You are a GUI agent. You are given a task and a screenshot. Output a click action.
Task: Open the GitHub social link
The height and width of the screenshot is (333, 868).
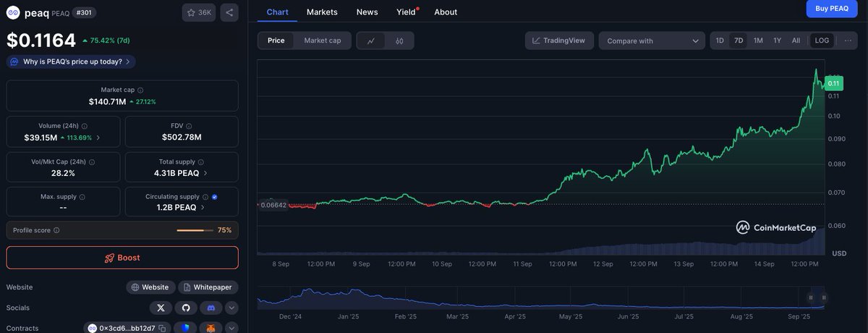click(185, 308)
